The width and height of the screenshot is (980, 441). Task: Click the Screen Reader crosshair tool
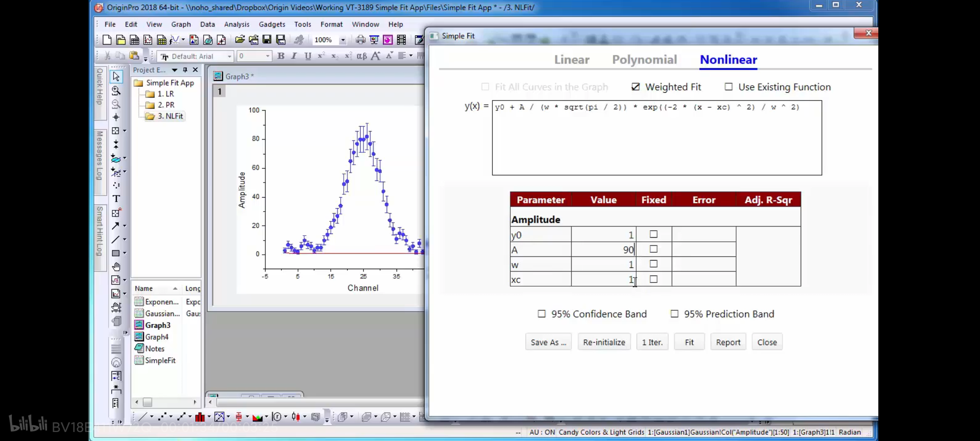116,117
